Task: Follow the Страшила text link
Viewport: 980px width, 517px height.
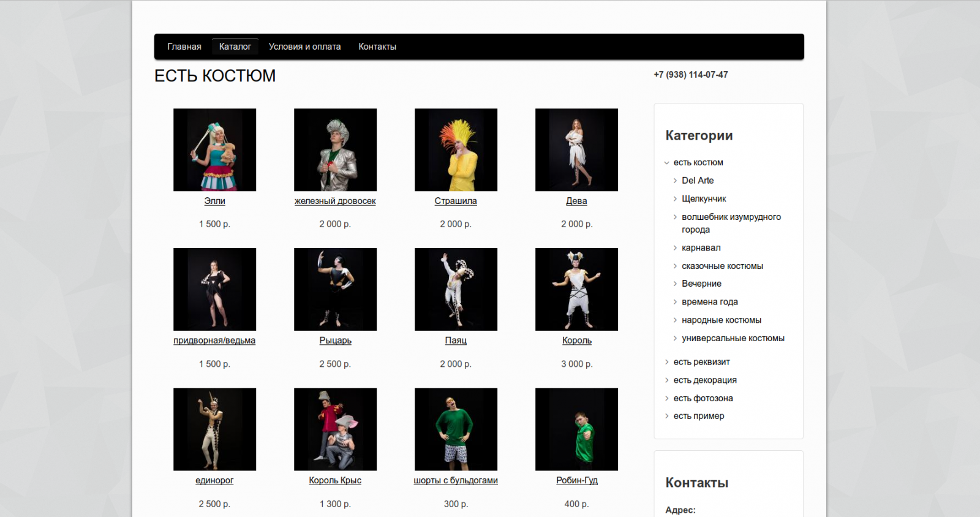Action: click(x=456, y=201)
